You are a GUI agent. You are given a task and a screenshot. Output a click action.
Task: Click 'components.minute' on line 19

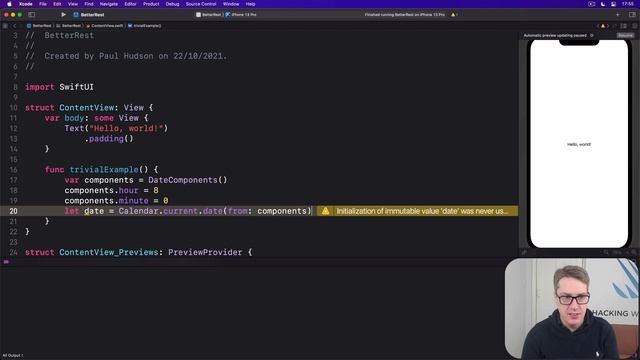pos(106,201)
